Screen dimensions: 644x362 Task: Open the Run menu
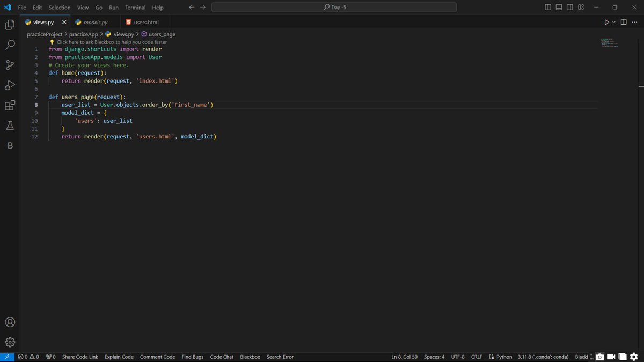click(x=114, y=8)
